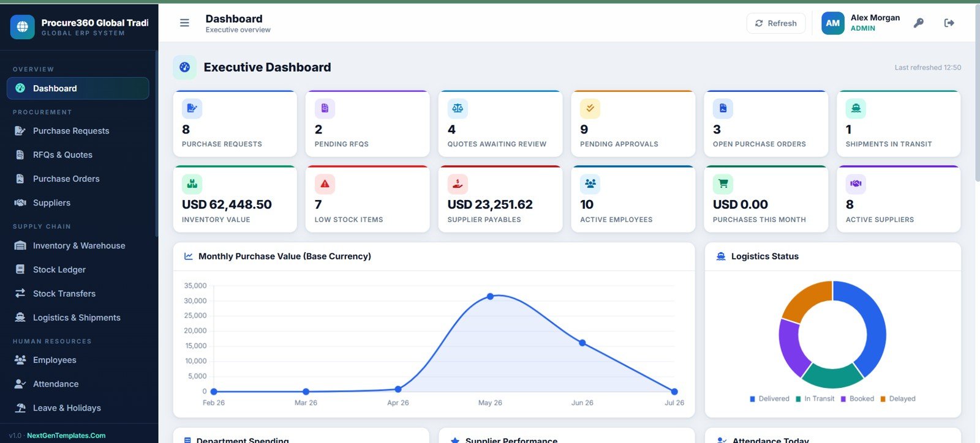Click the Alex Morgan user name
The width and height of the screenshot is (980, 443).
pyautogui.click(x=875, y=18)
